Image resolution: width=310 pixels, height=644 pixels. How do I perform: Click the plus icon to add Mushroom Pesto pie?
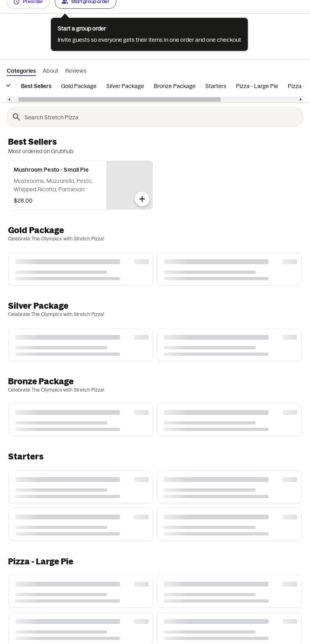(x=142, y=199)
